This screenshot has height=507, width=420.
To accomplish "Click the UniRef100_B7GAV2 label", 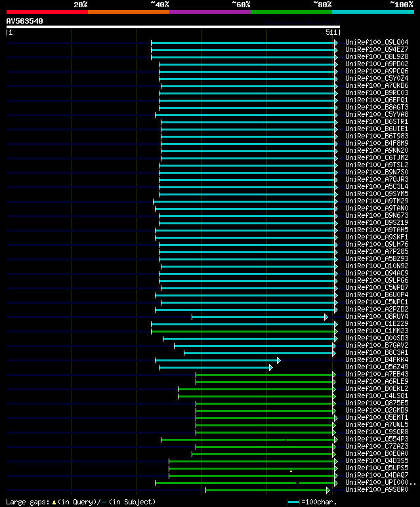I will 377,346.
